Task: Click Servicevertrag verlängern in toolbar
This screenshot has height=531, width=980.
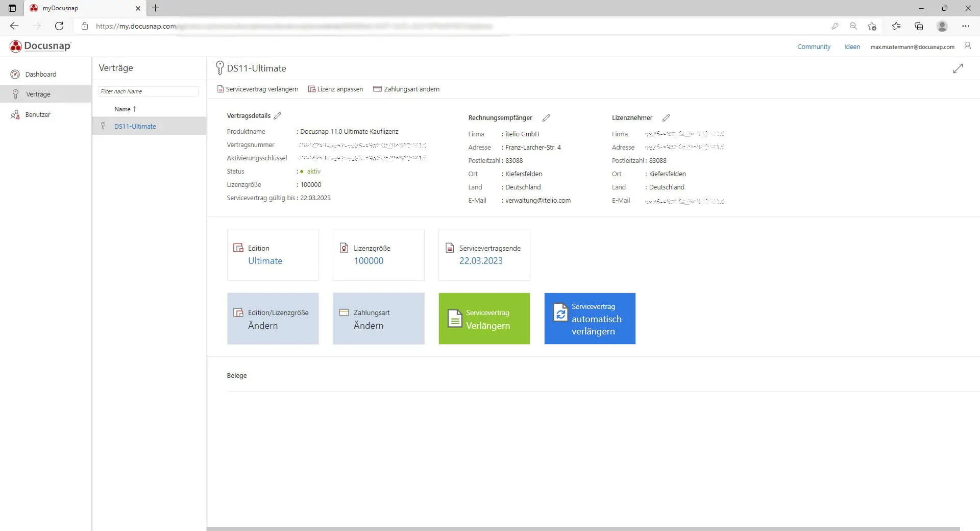Action: point(258,89)
